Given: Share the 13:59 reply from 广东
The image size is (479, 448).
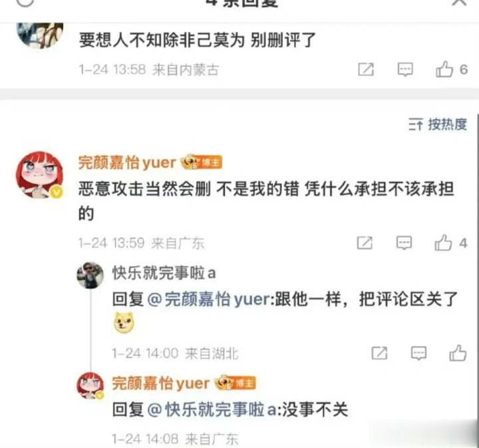Looking at the screenshot, I should 365,243.
